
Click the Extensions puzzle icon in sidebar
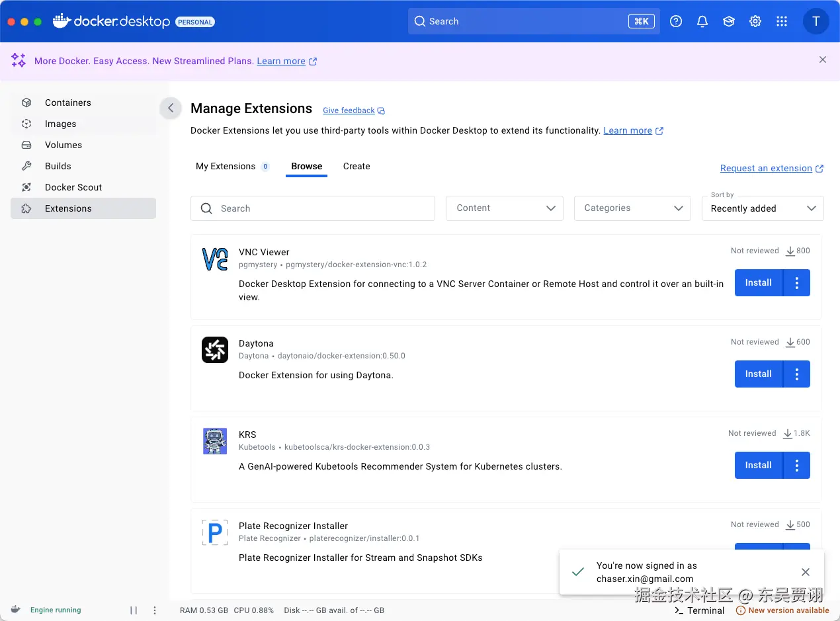point(26,208)
